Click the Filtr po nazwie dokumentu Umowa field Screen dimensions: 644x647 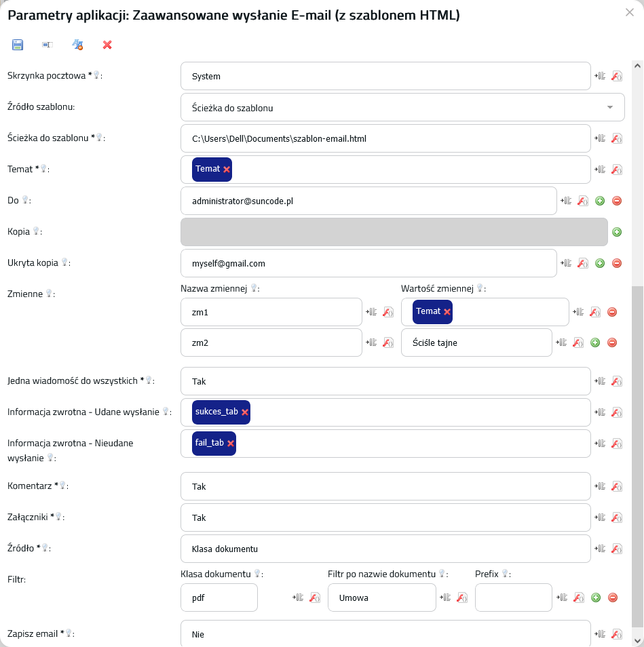tap(382, 597)
